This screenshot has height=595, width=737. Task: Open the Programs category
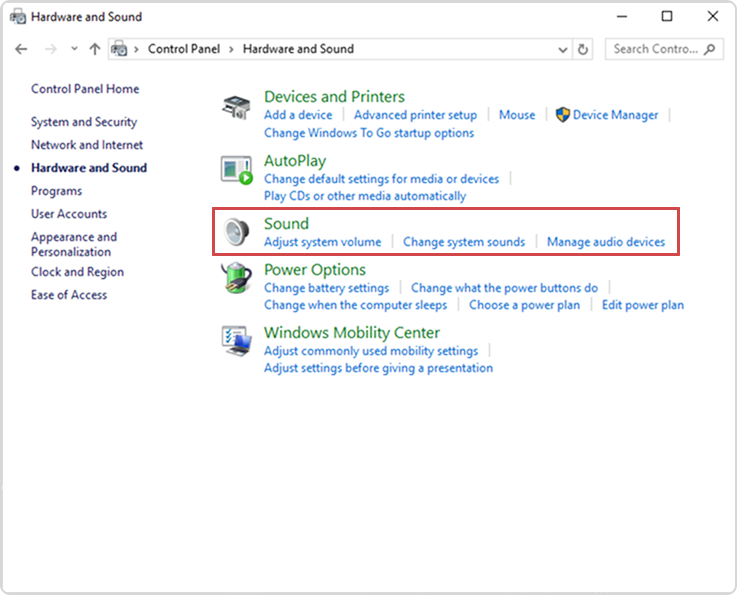(x=56, y=191)
